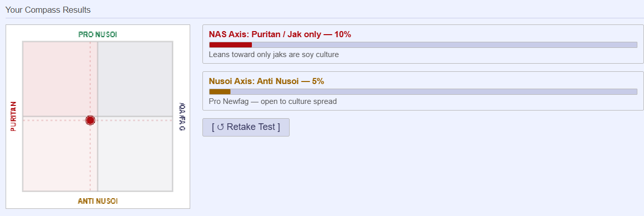Click the Your Compass Results heading
The image size is (644, 216).
coord(48,10)
